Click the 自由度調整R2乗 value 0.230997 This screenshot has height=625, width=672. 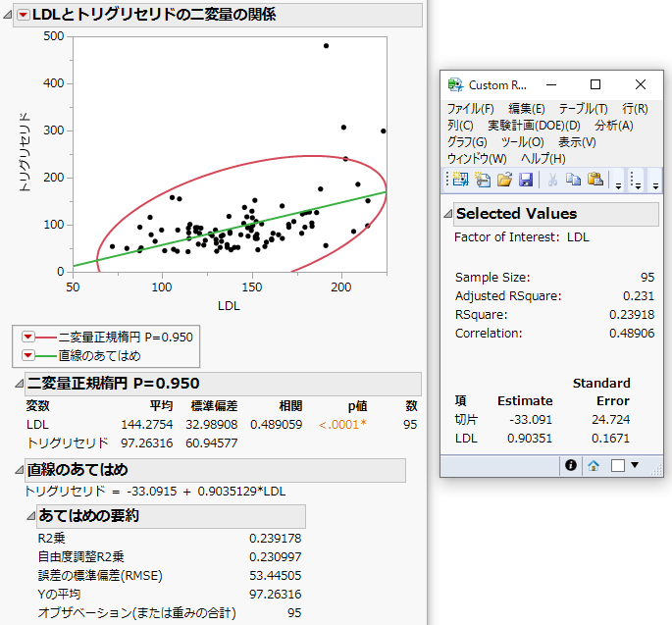pyautogui.click(x=275, y=557)
